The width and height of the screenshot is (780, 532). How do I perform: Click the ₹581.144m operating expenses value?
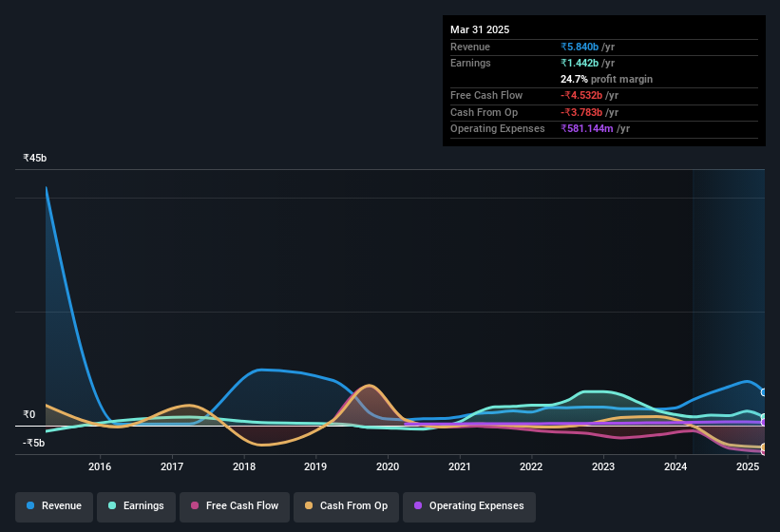point(587,129)
